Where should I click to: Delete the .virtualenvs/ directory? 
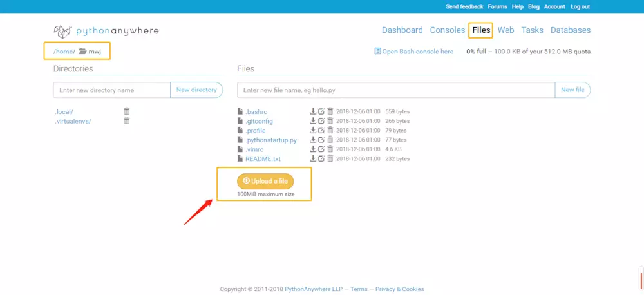click(x=126, y=120)
